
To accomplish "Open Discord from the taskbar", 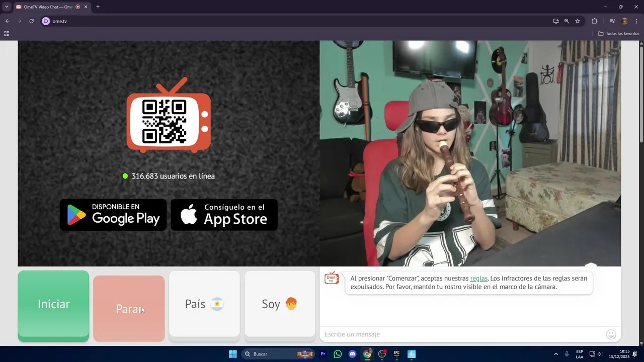I will (x=352, y=354).
